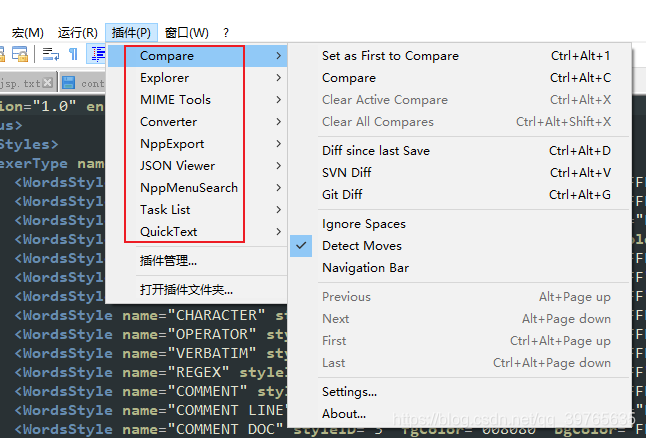The height and width of the screenshot is (438, 646).
Task: Jump to Last difference
Action: point(460,363)
